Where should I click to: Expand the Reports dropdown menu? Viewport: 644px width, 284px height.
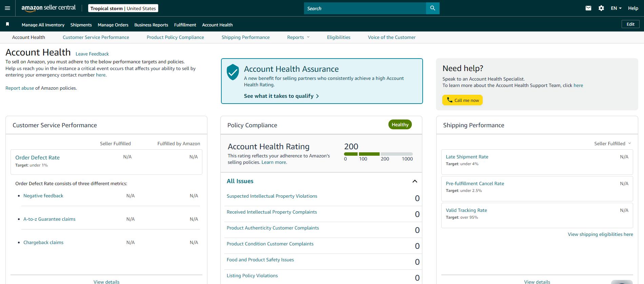pyautogui.click(x=298, y=37)
